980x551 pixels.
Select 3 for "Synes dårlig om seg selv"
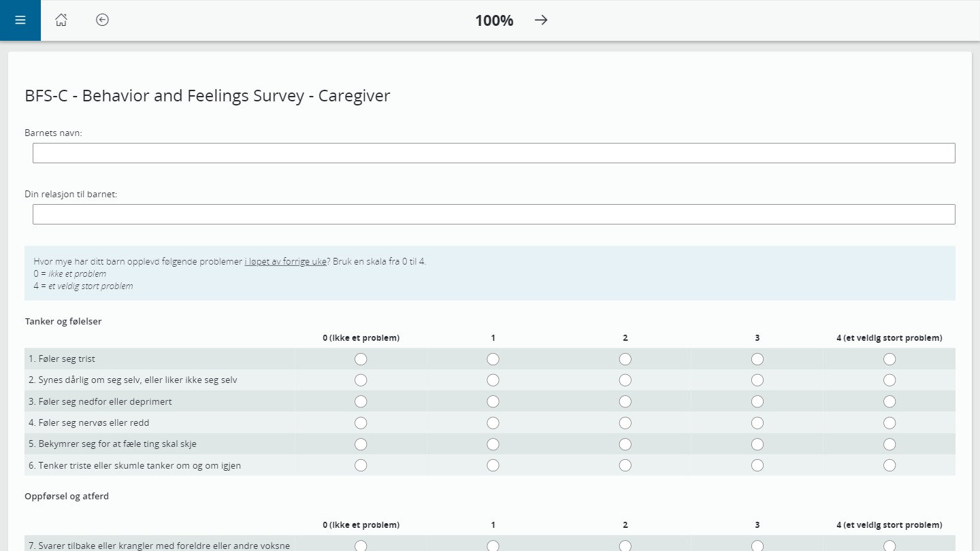757,380
